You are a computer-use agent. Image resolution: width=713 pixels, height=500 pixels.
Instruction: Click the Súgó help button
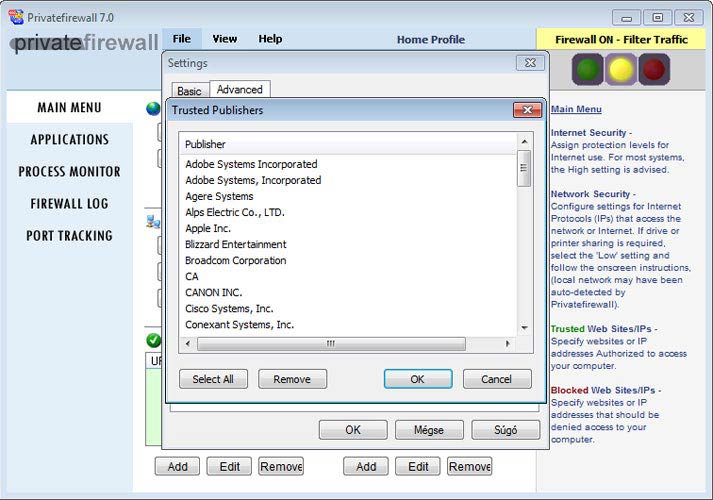point(506,430)
